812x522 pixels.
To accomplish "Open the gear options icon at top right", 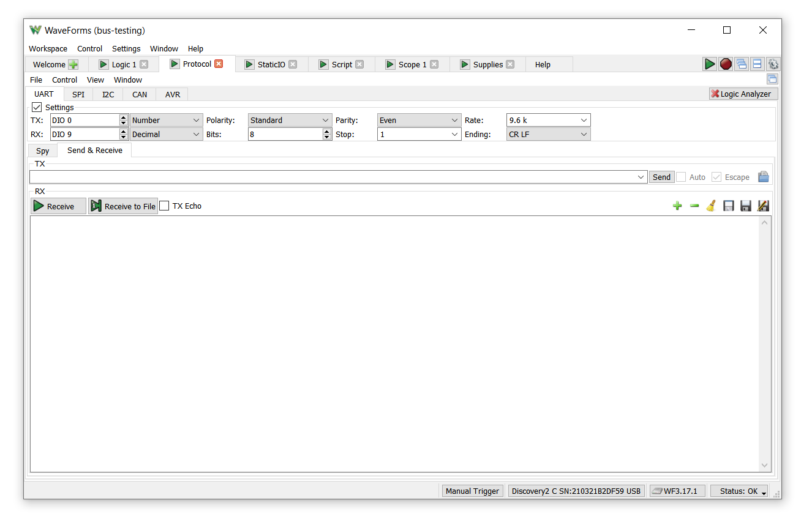I will pos(773,64).
